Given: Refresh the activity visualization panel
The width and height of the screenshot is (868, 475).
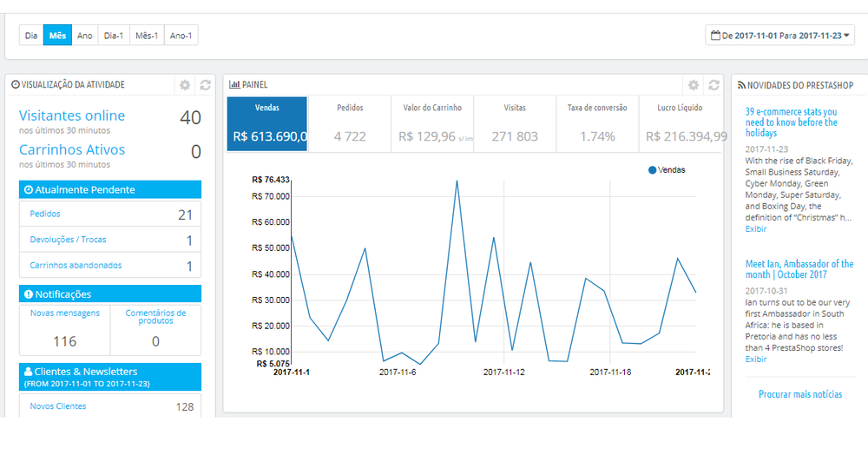Looking at the screenshot, I should click(206, 85).
